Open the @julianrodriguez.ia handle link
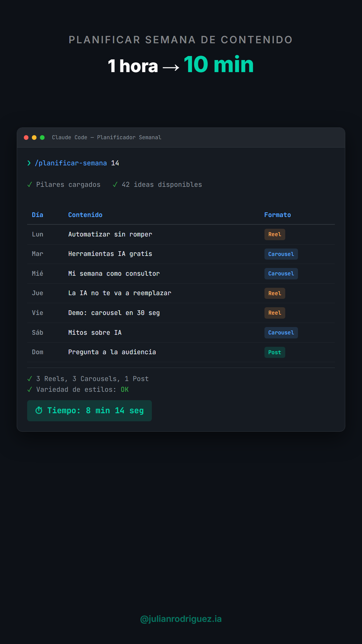 pos(181,619)
